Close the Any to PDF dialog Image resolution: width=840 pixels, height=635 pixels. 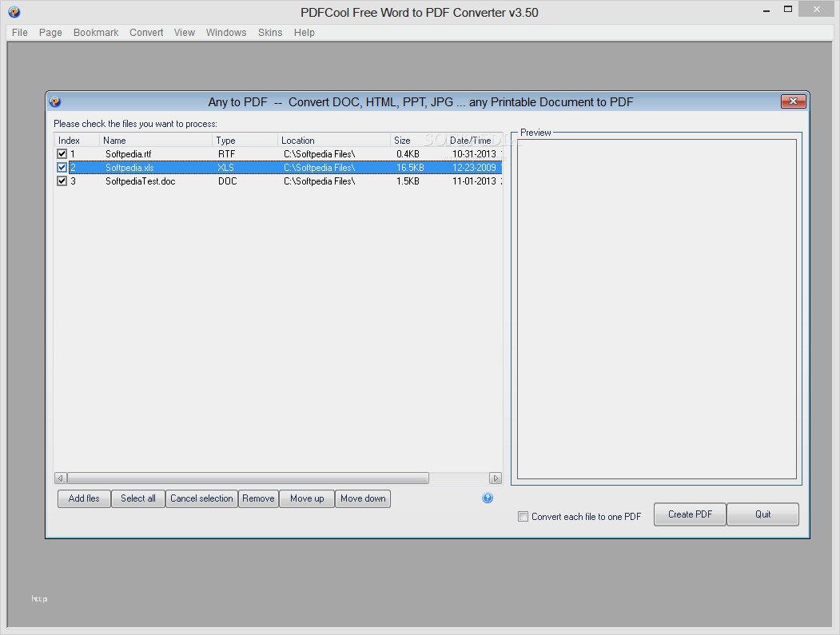tap(794, 101)
